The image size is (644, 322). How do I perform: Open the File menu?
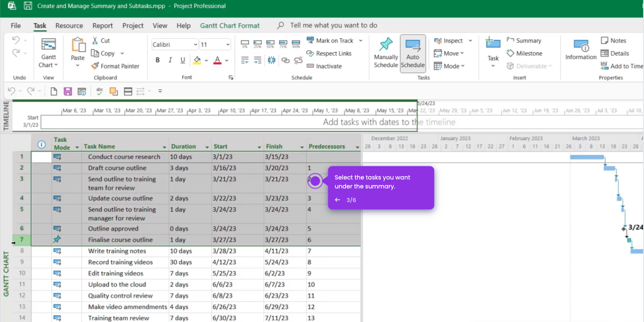pos(16,26)
